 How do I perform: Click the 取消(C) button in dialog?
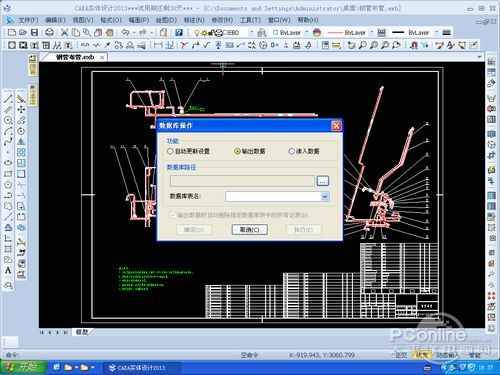(x=249, y=230)
